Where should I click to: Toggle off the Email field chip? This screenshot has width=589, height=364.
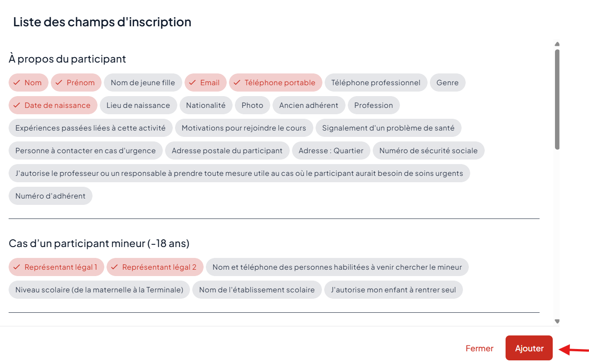tap(205, 83)
